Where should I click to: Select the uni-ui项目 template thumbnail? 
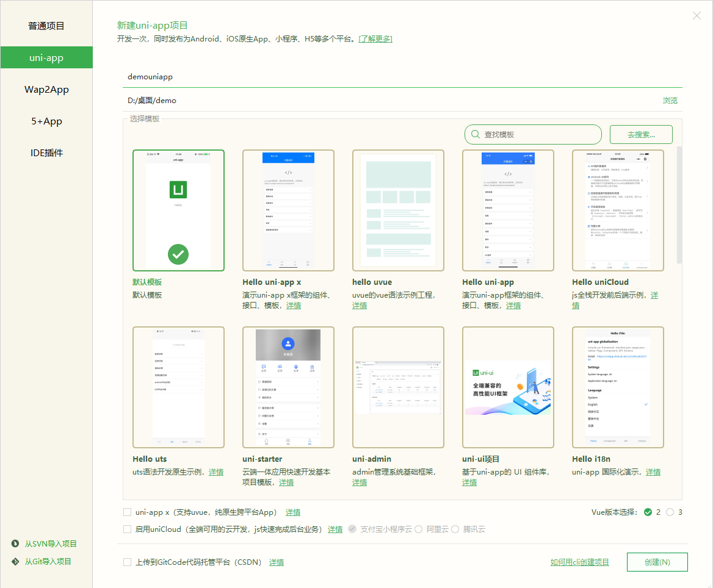pos(508,387)
